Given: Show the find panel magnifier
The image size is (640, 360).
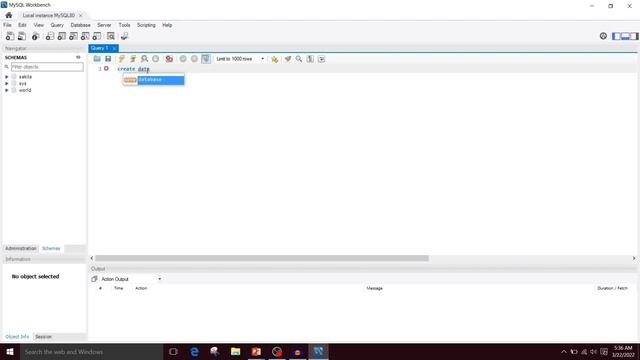Looking at the screenshot, I should (x=299, y=59).
